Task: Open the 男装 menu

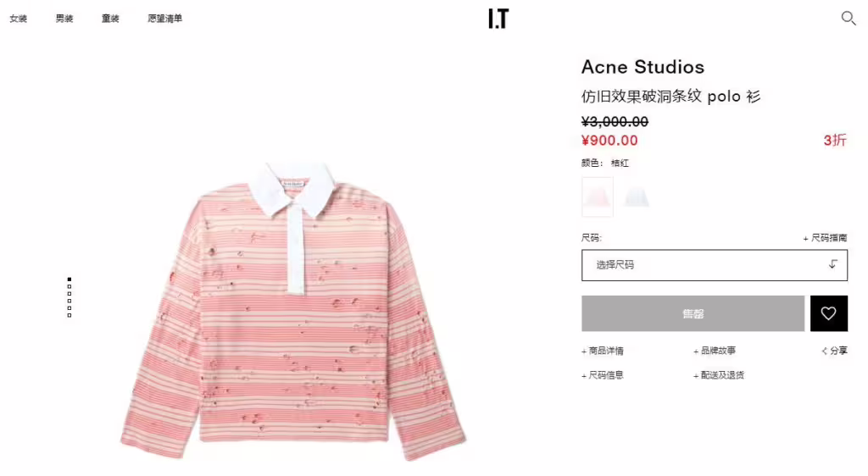Action: coord(64,19)
